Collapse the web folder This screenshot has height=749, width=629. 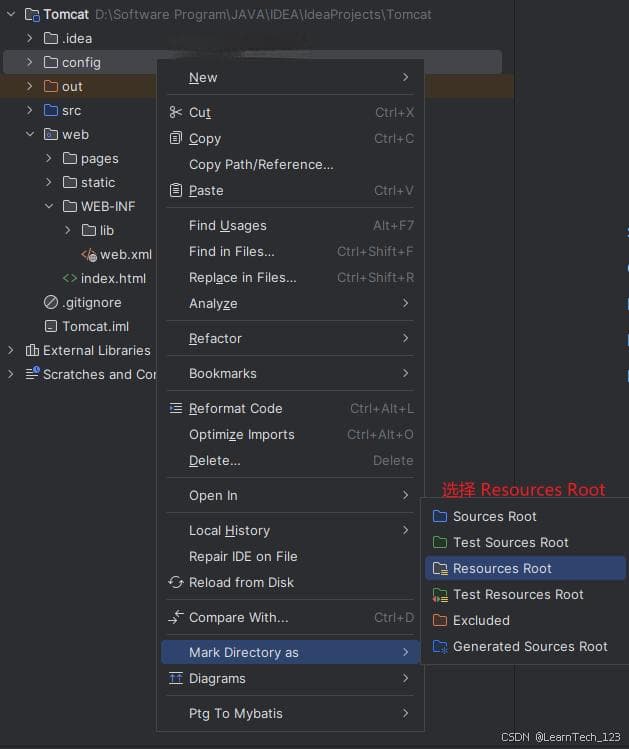(30, 134)
